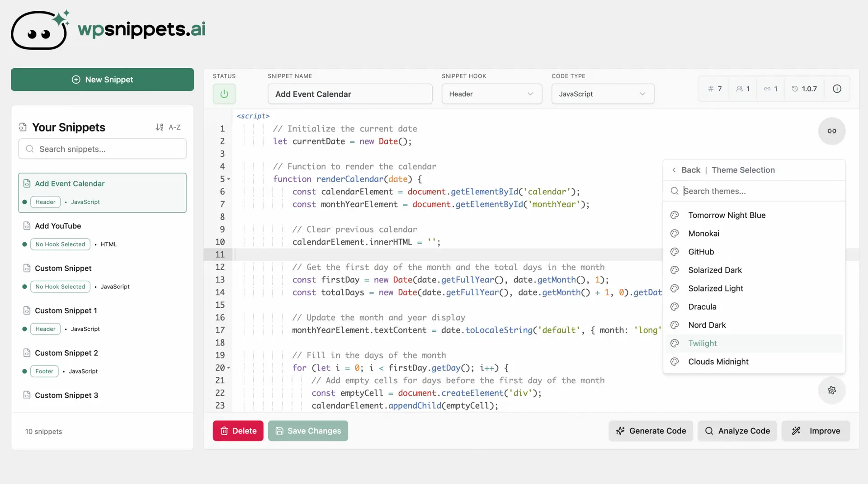The height and width of the screenshot is (484, 868).
Task: Click file icon of Custom Snippet 2
Action: [x=27, y=352]
